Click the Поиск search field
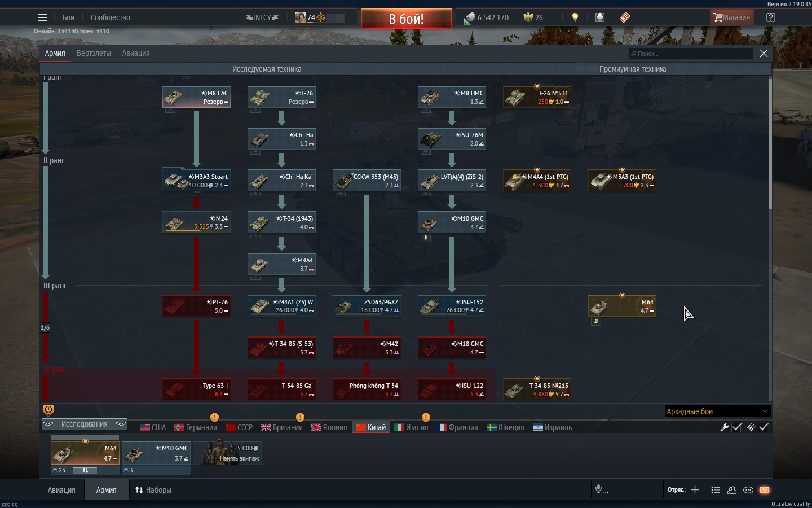 click(691, 54)
